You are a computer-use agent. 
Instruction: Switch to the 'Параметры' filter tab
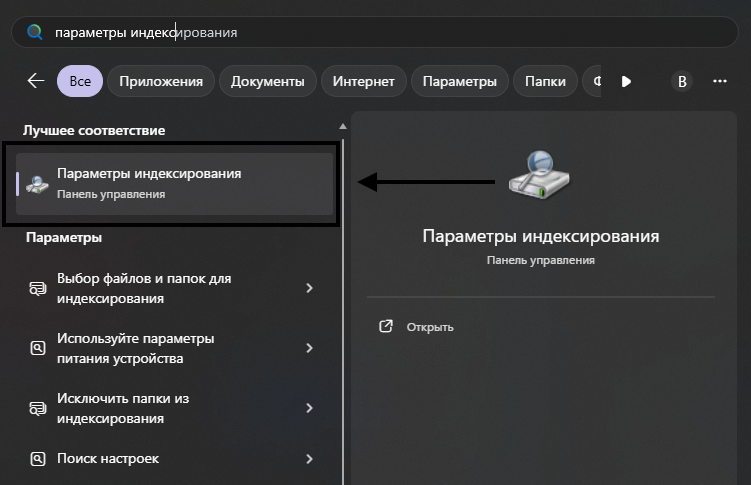459,81
